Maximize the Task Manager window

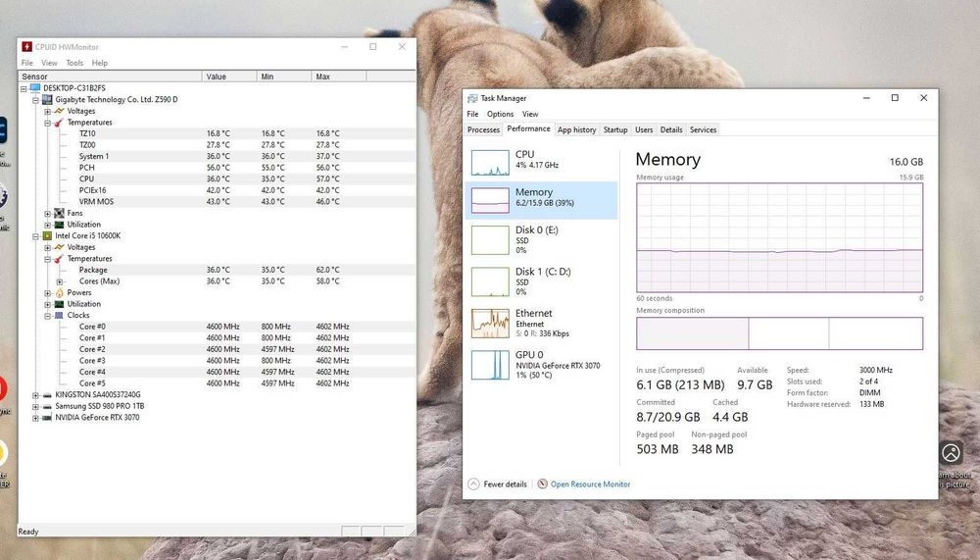coord(895,98)
